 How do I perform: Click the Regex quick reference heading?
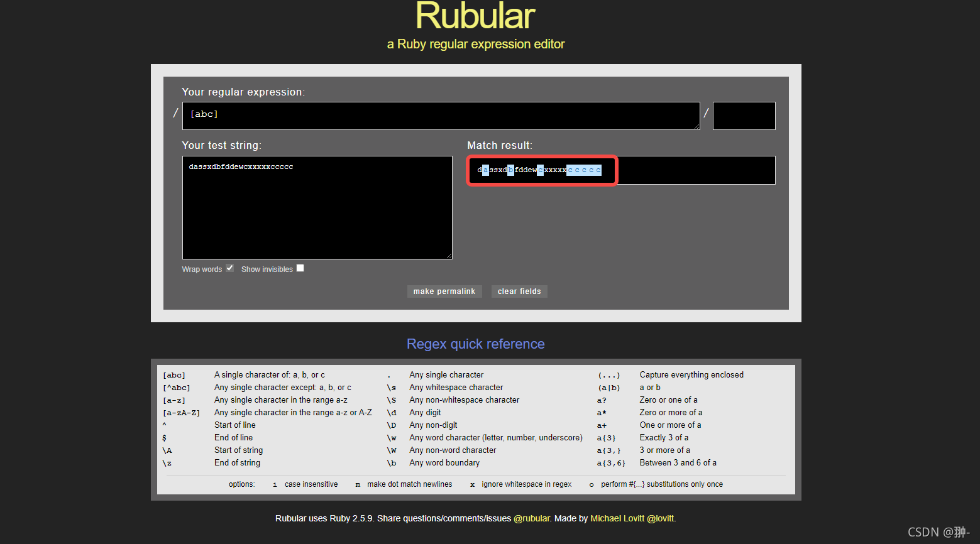(476, 344)
